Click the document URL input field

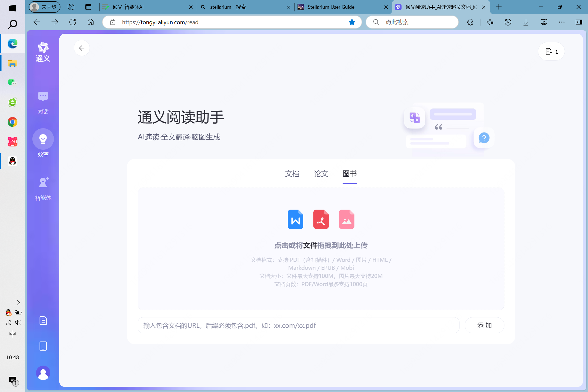pyautogui.click(x=299, y=325)
